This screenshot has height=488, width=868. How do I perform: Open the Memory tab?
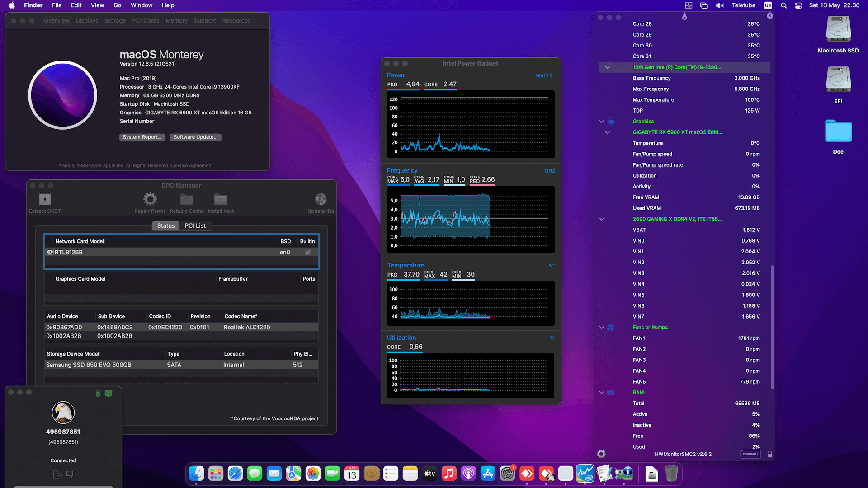coord(176,21)
